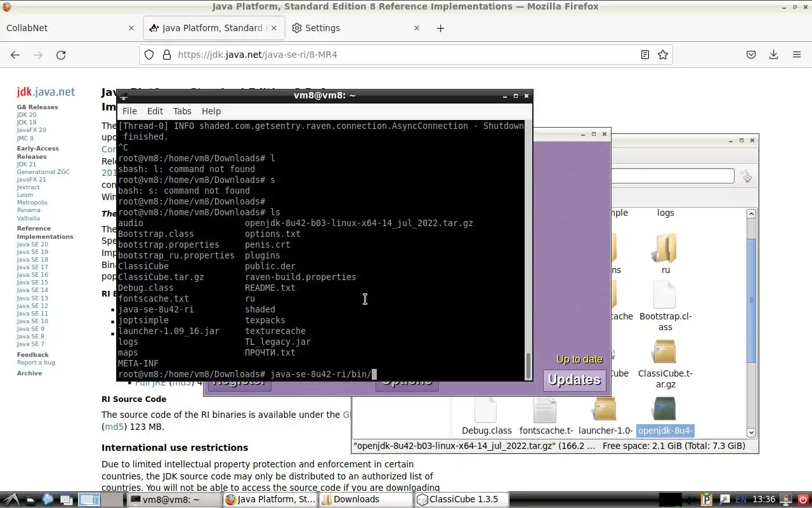Click the EN keyboard layout indicator

coord(741,500)
